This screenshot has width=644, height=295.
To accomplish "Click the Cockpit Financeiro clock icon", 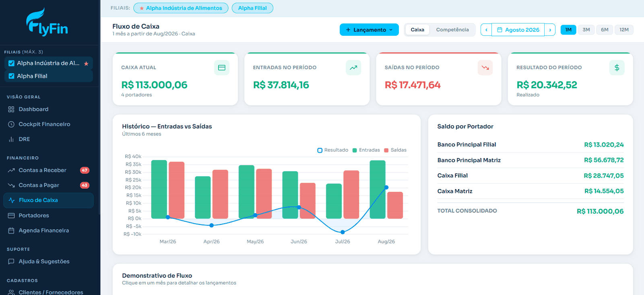I will pos(11,124).
